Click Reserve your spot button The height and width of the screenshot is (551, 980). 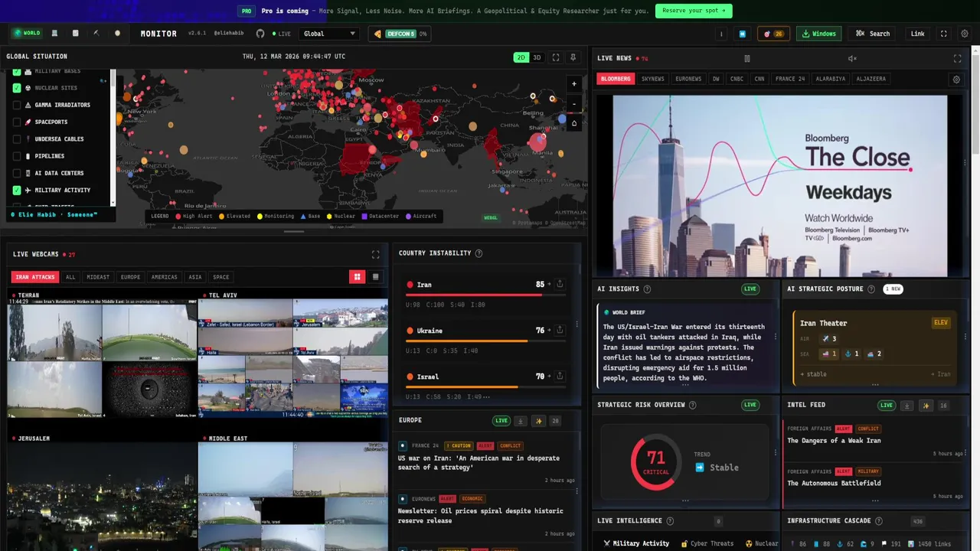[x=694, y=11]
